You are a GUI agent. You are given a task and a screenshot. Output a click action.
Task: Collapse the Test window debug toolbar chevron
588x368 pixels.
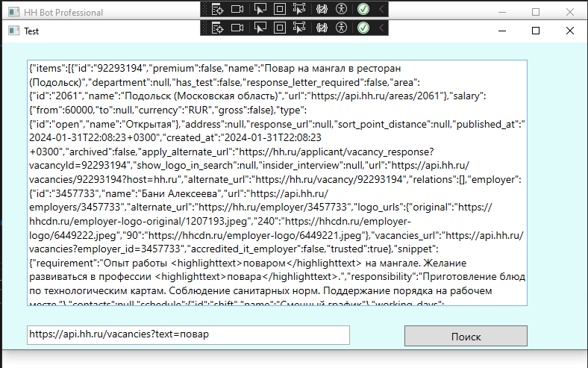point(381,28)
